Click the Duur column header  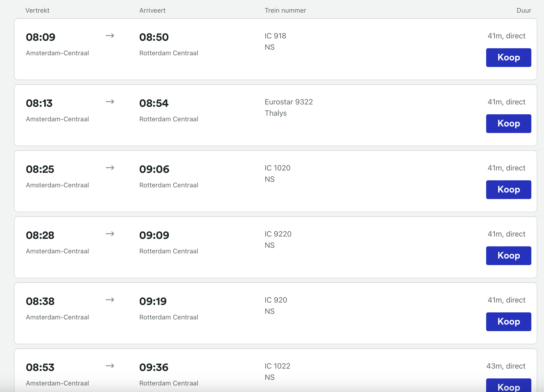pyautogui.click(x=524, y=10)
